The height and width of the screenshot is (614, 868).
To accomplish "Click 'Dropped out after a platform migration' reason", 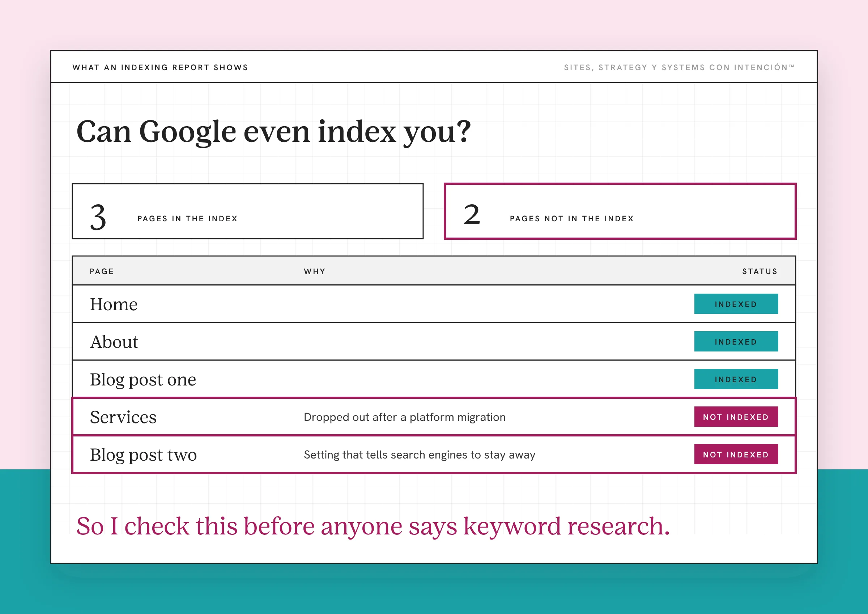I will click(x=404, y=417).
